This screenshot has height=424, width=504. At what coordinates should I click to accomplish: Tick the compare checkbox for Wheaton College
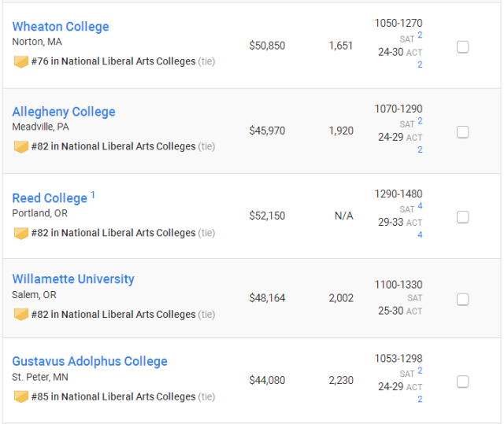(462, 47)
